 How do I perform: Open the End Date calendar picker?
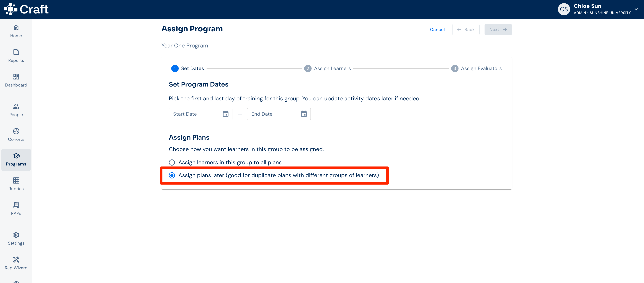click(x=304, y=114)
